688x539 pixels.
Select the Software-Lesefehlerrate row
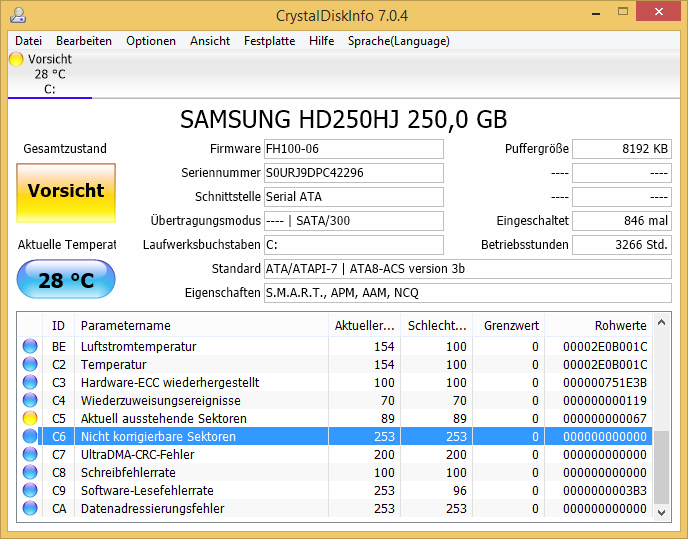tap(335, 490)
